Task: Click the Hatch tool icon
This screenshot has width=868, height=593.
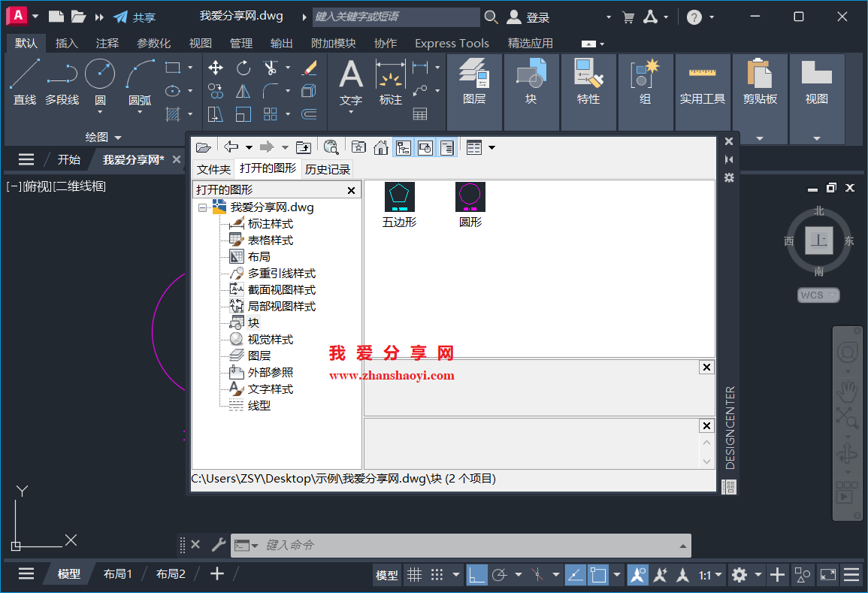Action: tap(173, 114)
